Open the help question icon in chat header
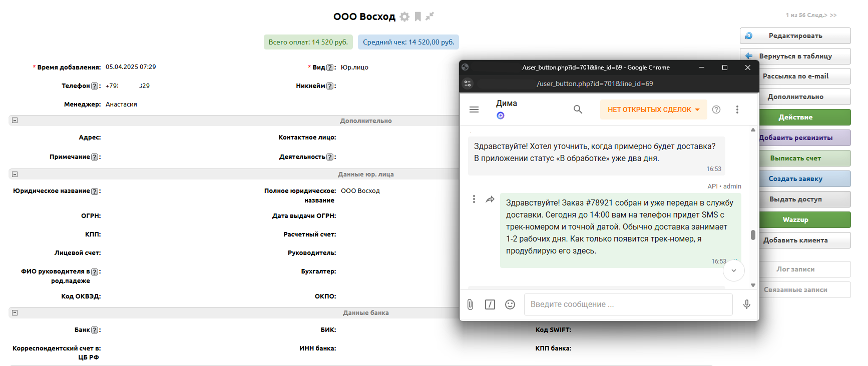Screen dimensions: 868x366 point(716,109)
